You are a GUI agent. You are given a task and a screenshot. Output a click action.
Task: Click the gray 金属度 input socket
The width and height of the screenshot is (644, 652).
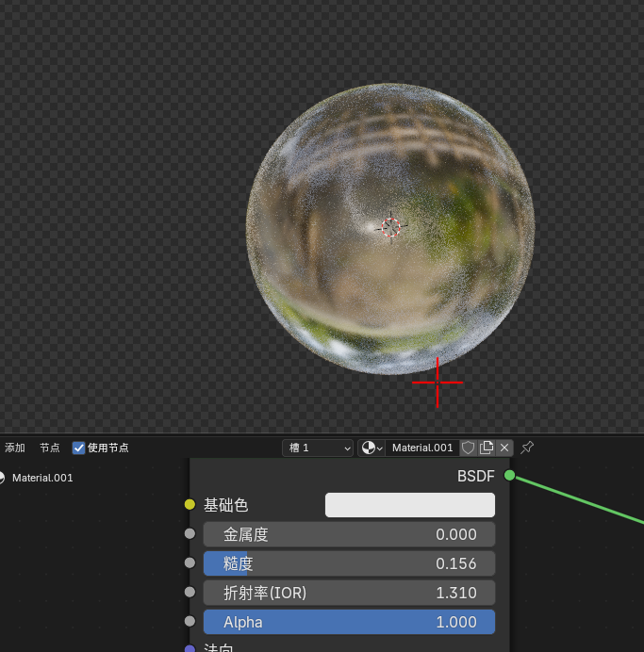coord(190,533)
